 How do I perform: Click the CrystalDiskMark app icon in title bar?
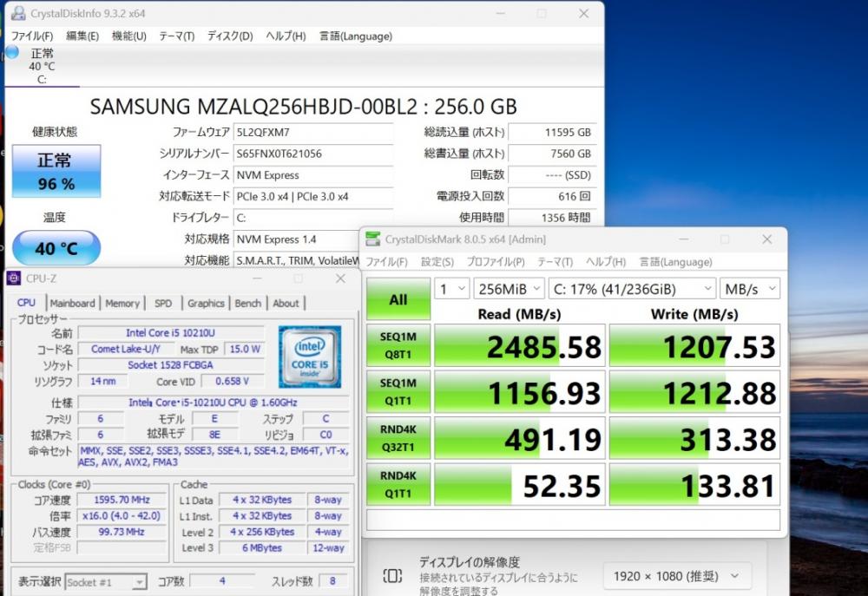pyautogui.click(x=372, y=239)
